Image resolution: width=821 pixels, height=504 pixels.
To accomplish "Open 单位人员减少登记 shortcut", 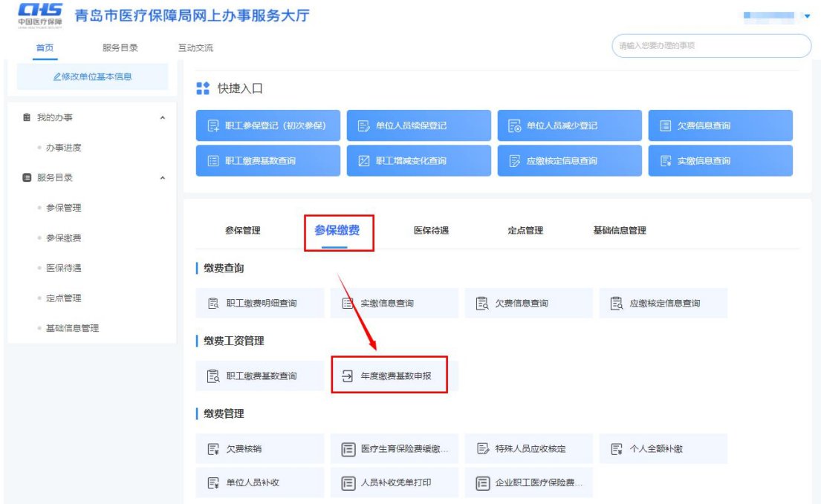I will (x=570, y=125).
